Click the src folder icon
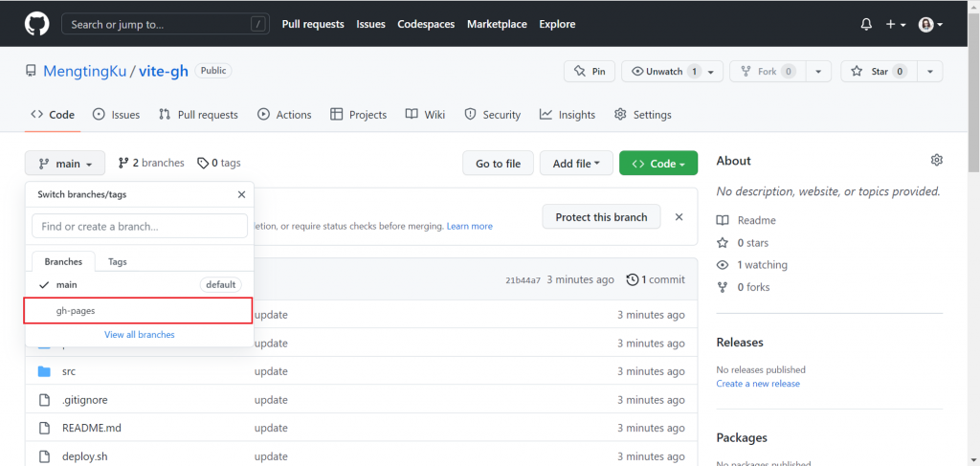The width and height of the screenshot is (980, 466). 44,371
